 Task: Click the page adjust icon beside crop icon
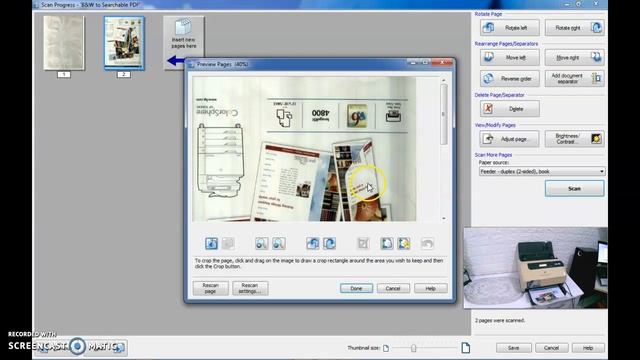pos(387,244)
